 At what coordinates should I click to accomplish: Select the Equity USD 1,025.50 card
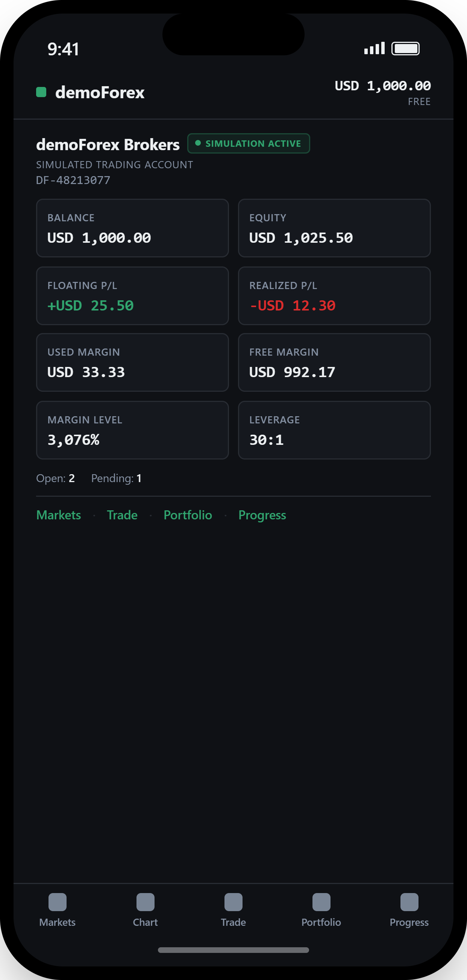[334, 228]
